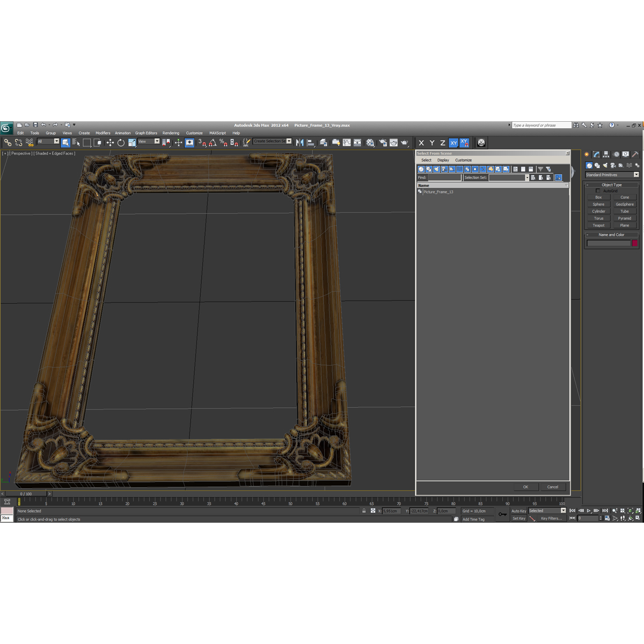Screen dimensions: 644x644
Task: Switch to the Hierarchy panel
Action: tap(605, 155)
